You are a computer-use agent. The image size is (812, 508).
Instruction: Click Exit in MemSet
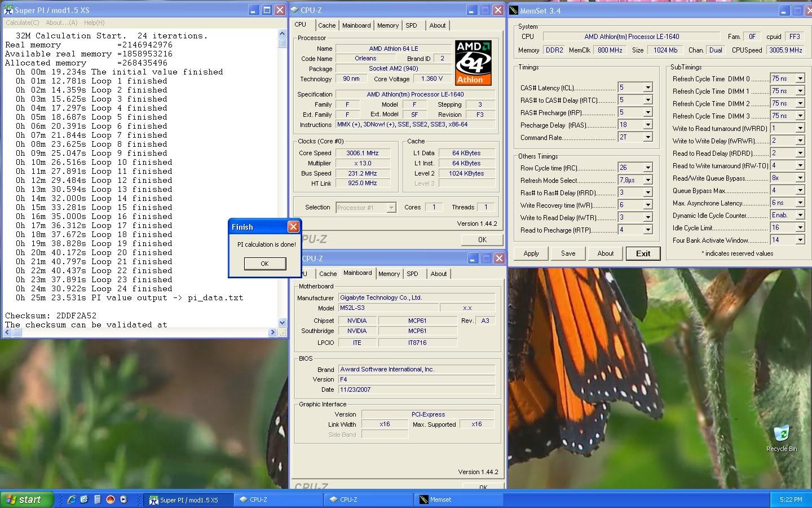(x=643, y=253)
